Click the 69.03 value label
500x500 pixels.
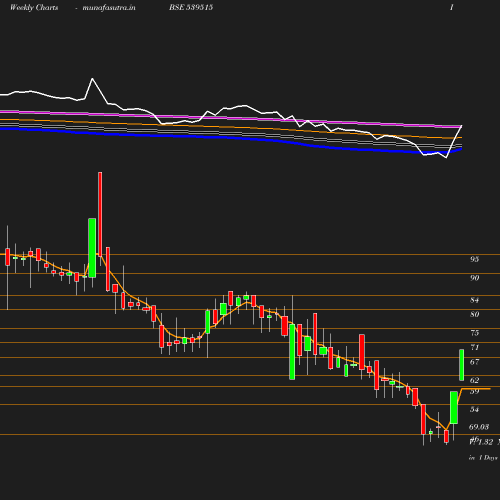pos(479,427)
